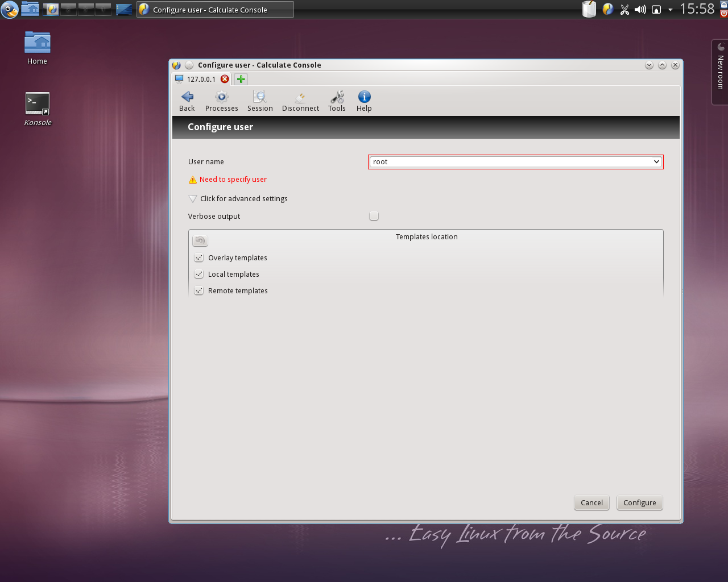Toggle the Overlay templates checkbox

(199, 257)
